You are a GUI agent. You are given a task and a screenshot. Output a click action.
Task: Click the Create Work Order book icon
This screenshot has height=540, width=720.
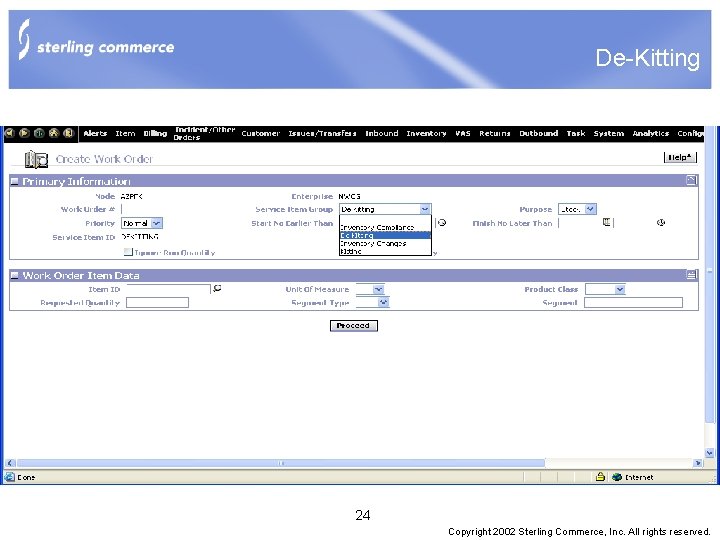(36, 159)
